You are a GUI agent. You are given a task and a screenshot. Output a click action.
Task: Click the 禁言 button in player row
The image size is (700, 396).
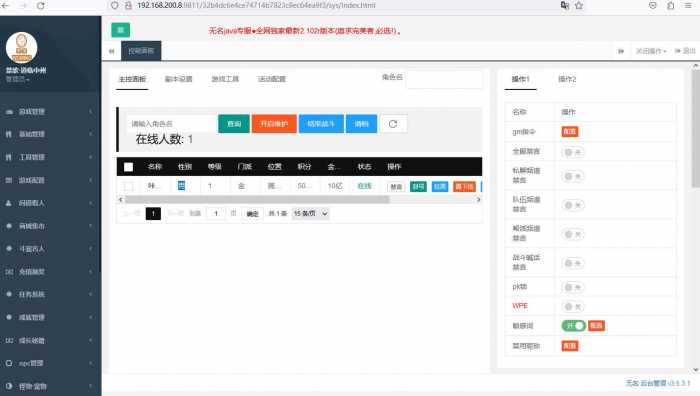point(396,187)
